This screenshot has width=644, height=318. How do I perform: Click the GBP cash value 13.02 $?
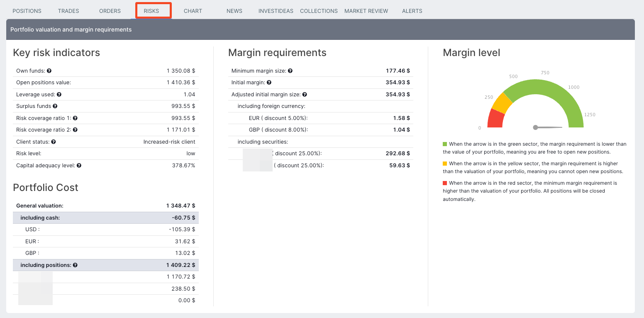tap(185, 253)
